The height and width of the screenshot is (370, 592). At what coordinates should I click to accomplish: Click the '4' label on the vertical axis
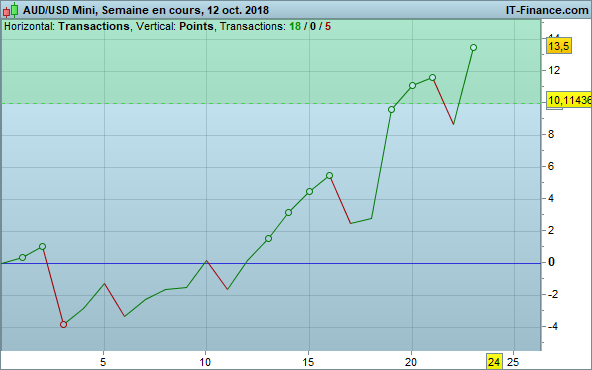point(551,198)
